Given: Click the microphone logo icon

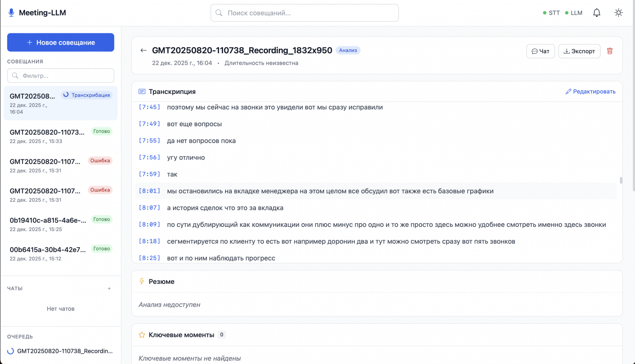Looking at the screenshot, I should (x=11, y=12).
